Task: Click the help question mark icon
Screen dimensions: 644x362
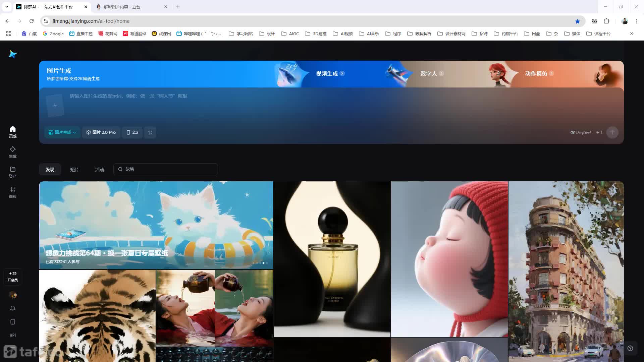Action: tap(630, 348)
